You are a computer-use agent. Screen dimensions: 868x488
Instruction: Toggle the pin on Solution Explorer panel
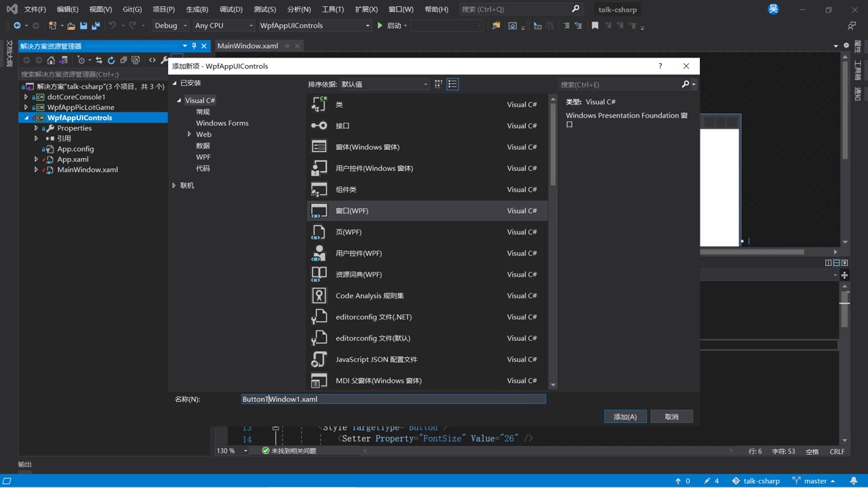pyautogui.click(x=194, y=46)
